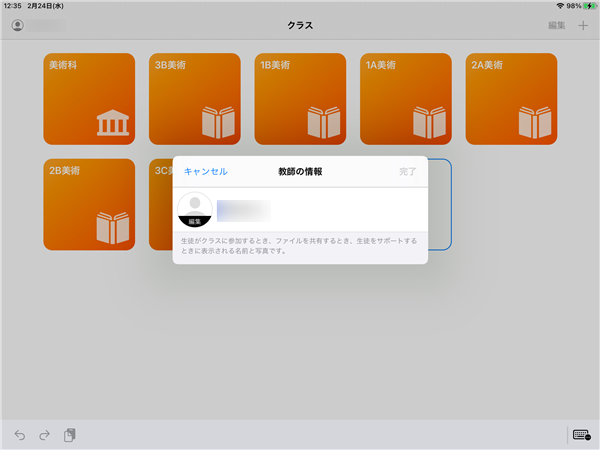Tap the hide keyboard icon
This screenshot has height=450, width=600.
tap(582, 435)
